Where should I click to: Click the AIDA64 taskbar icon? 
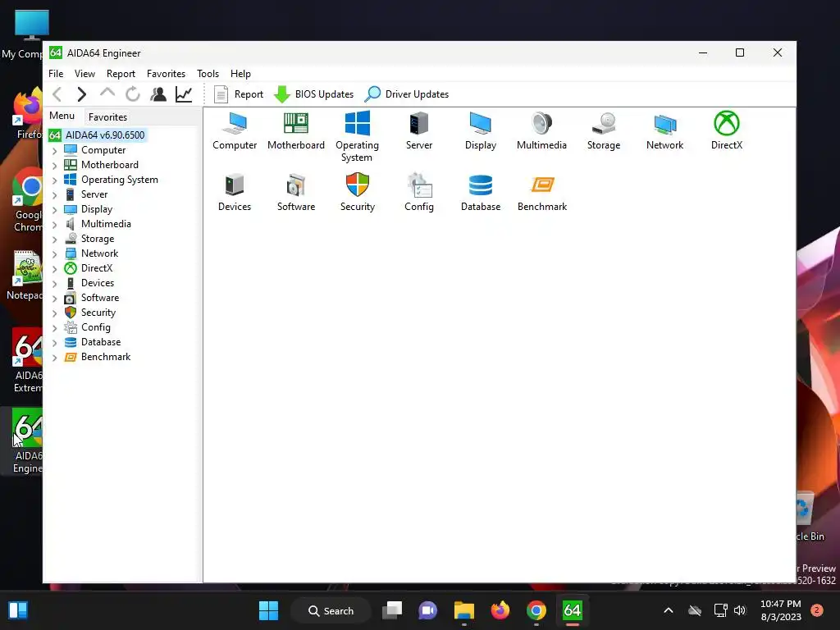(572, 610)
